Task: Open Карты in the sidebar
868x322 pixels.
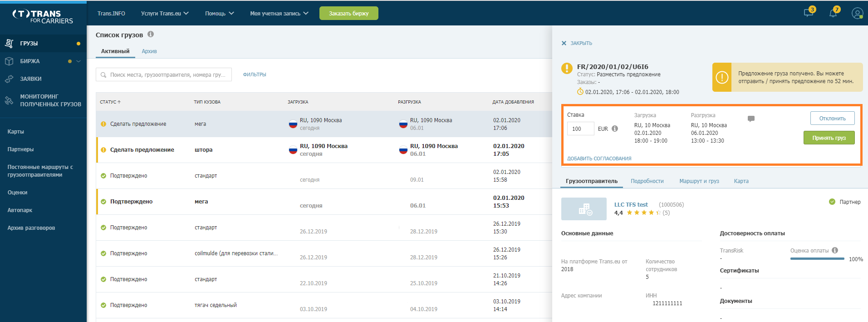Action: pyautogui.click(x=15, y=132)
